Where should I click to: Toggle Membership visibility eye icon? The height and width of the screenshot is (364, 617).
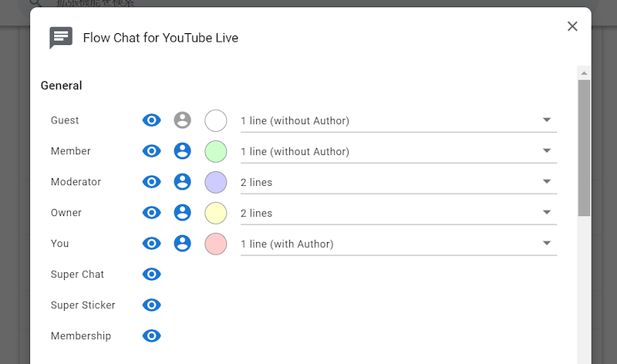tap(152, 336)
